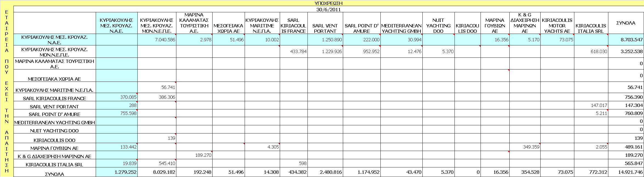Click the ΣΥΝΟΛΑ row label at bottom
The image size is (644, 177).
pos(55,174)
